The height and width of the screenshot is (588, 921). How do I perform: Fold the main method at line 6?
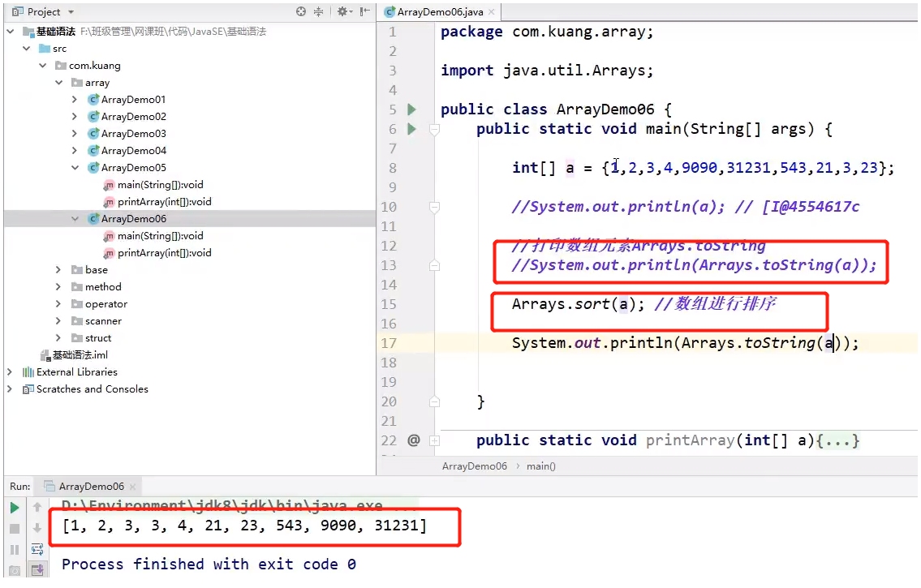point(435,129)
